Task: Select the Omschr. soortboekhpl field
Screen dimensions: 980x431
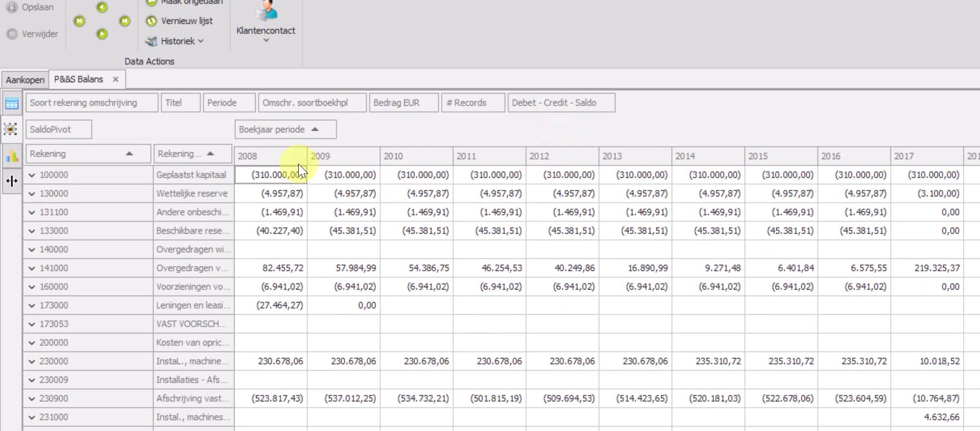Action: (x=312, y=103)
